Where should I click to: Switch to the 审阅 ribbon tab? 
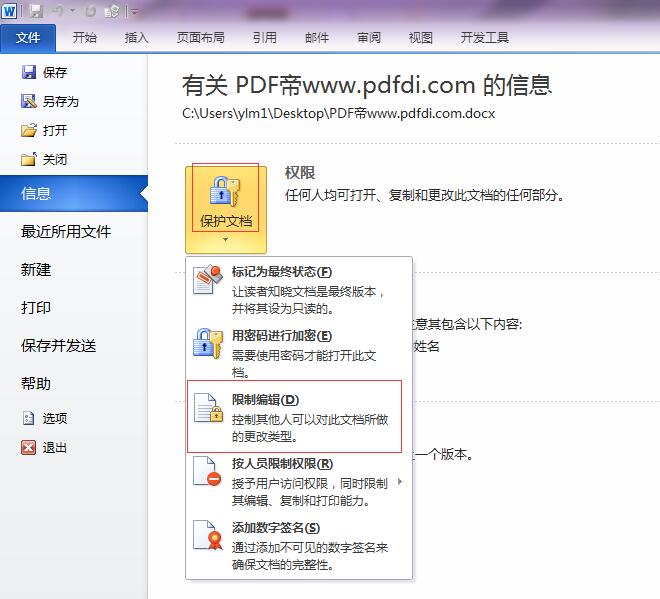[369, 38]
